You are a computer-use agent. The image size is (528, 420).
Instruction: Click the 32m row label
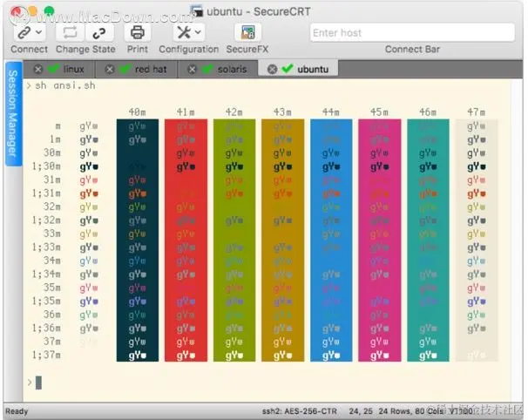[x=52, y=207]
